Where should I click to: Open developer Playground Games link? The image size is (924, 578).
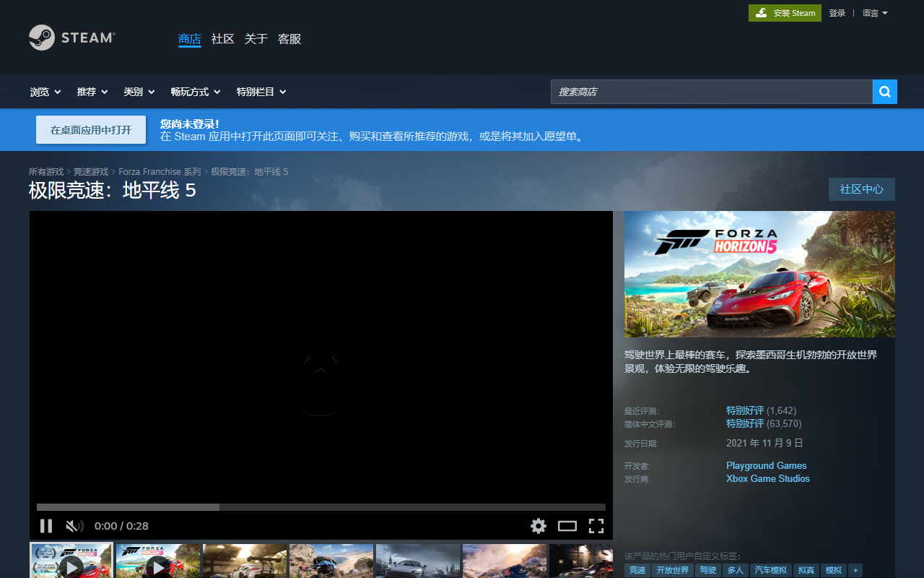pos(767,465)
